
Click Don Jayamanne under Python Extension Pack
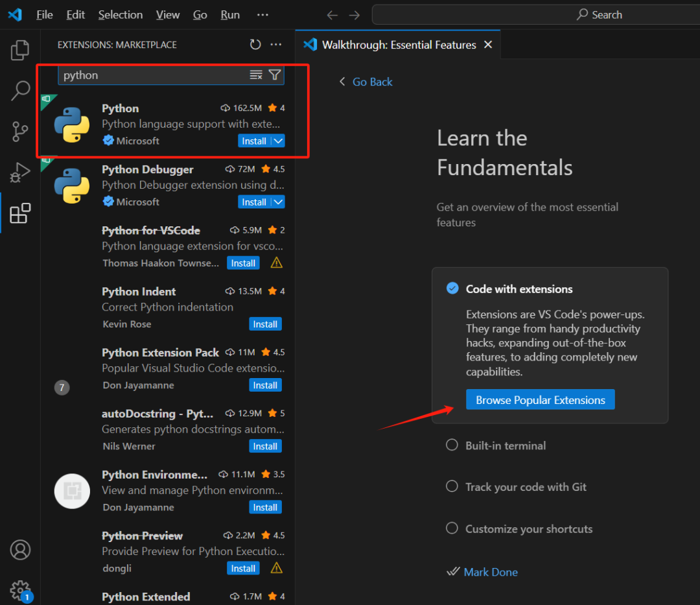point(138,385)
